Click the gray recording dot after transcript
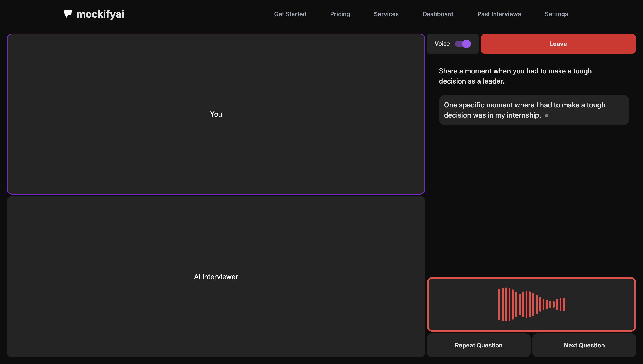Image resolution: width=643 pixels, height=364 pixels. point(546,115)
